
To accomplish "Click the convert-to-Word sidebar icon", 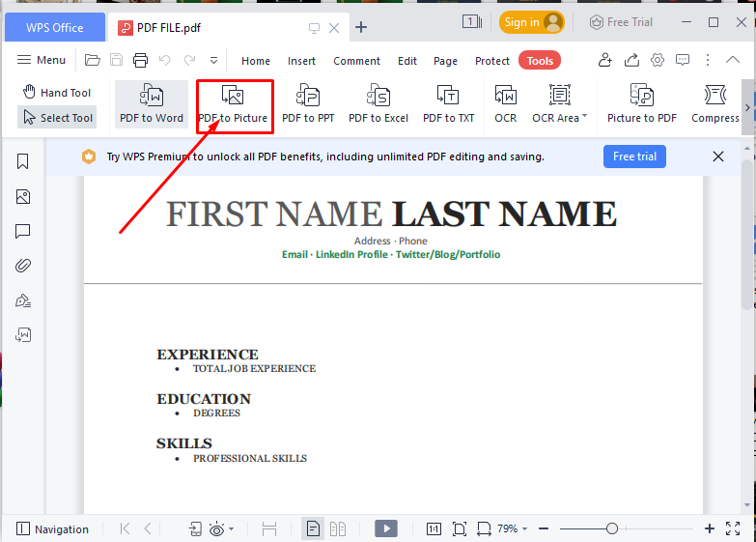I will tap(22, 335).
